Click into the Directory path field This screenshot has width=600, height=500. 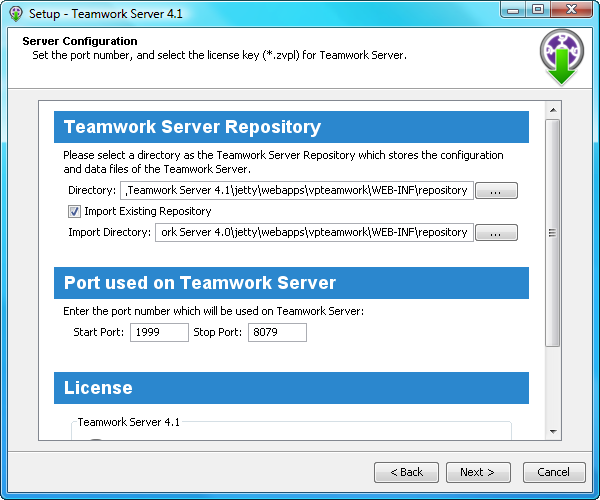tap(297, 191)
